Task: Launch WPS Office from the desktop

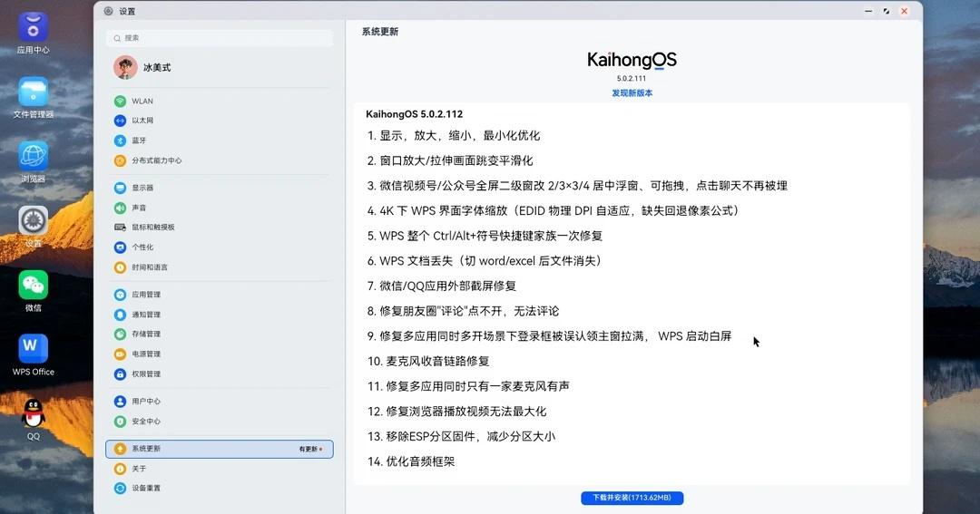Action: pyautogui.click(x=34, y=348)
